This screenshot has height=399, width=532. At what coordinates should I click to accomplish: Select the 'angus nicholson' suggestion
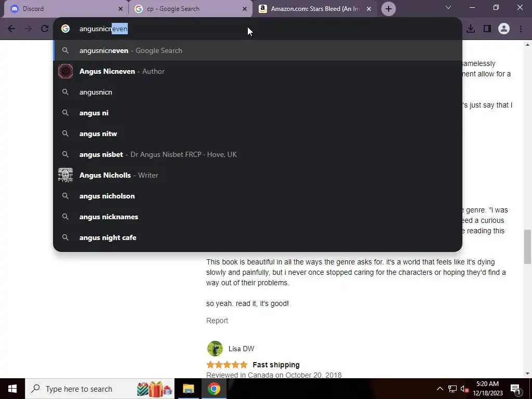point(258,196)
